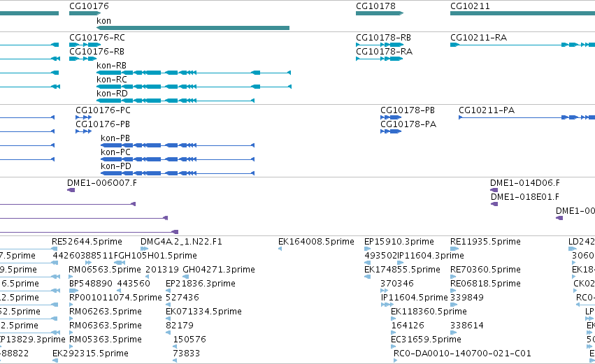Click the RE52644.5prime EST label
595x364 pixels.
[87, 242]
